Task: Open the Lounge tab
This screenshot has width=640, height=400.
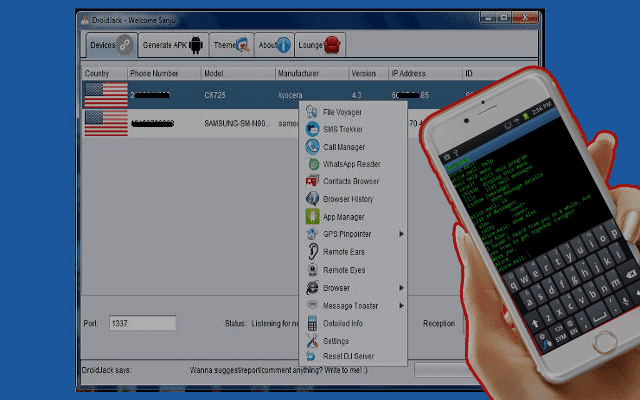Action: click(x=320, y=45)
